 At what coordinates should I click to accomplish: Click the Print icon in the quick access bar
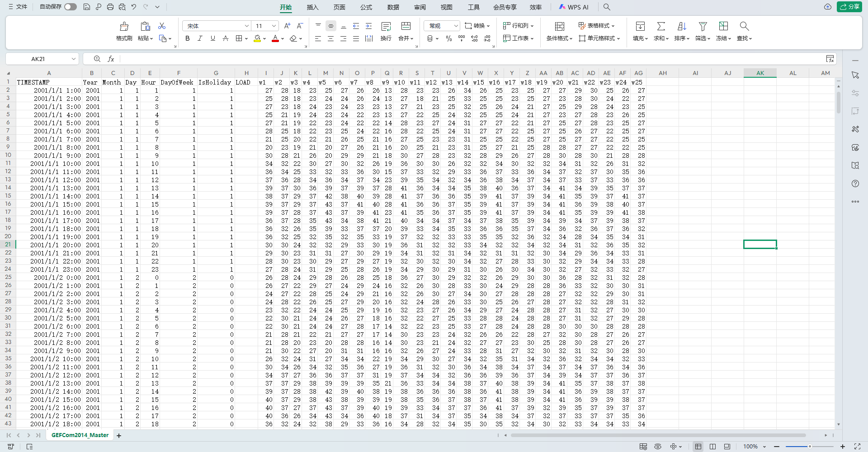coord(110,7)
